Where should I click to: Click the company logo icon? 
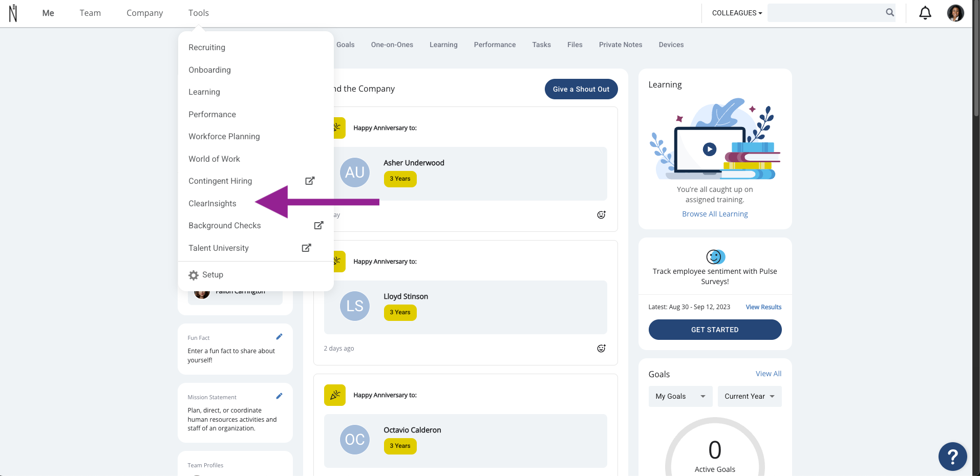point(13,13)
